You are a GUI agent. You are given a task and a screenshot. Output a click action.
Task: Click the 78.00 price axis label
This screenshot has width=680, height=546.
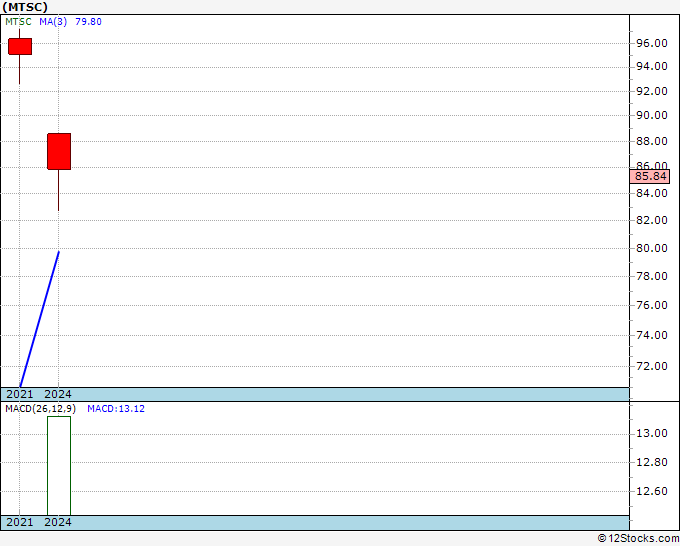tap(651, 276)
